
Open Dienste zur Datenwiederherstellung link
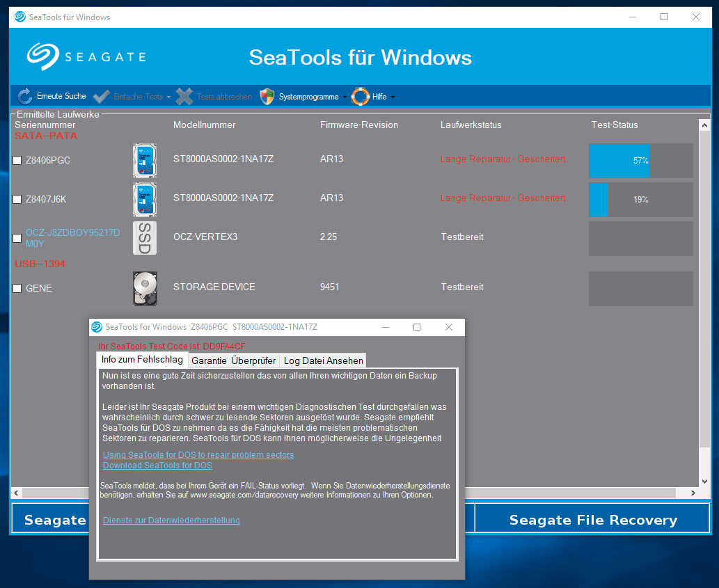pyautogui.click(x=171, y=521)
